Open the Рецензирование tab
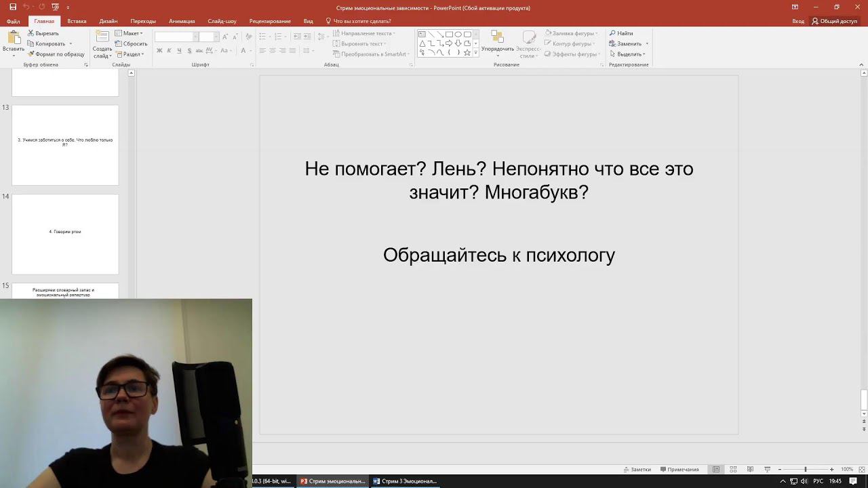 coord(270,21)
